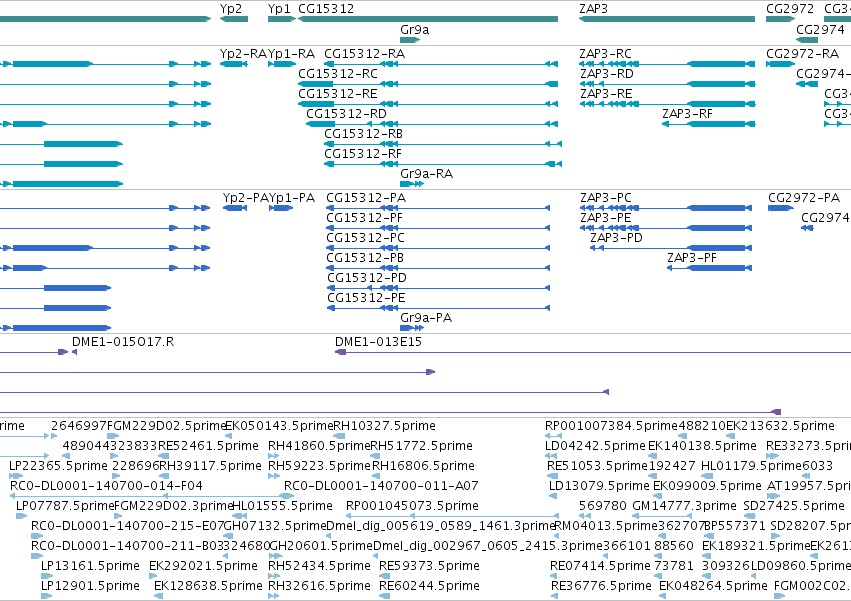Click the ZAP3-RF transcript glyph bar
Screen dimensions: 851x601
click(709, 124)
